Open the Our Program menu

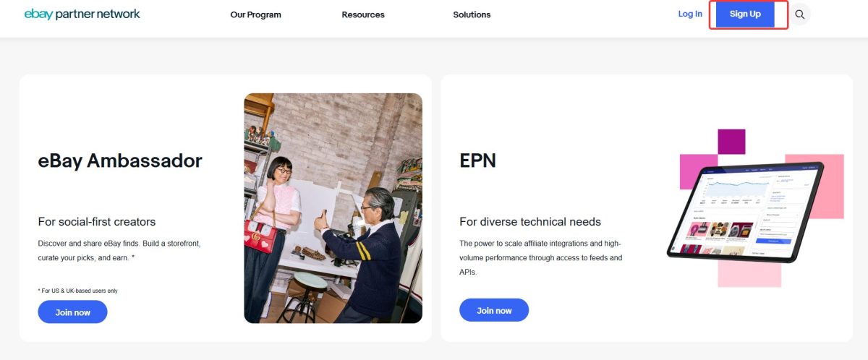click(256, 14)
